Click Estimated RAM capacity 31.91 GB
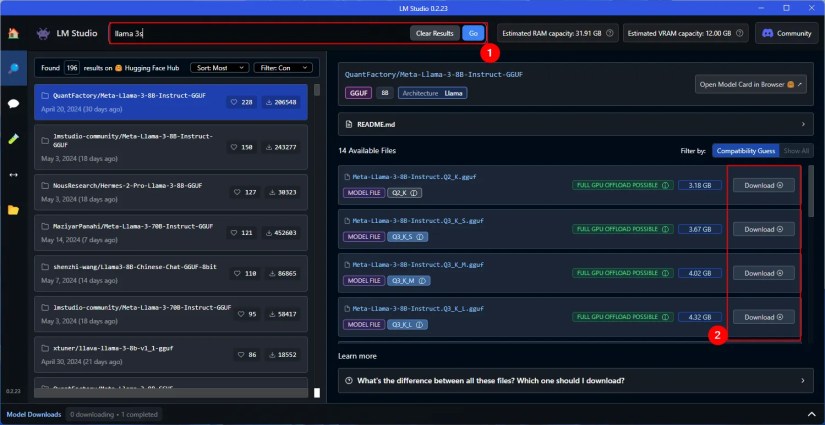The height and width of the screenshot is (425, 825). point(558,33)
